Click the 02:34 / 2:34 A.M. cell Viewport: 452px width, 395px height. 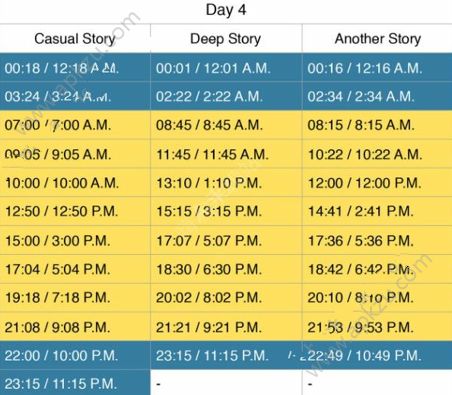click(x=377, y=96)
